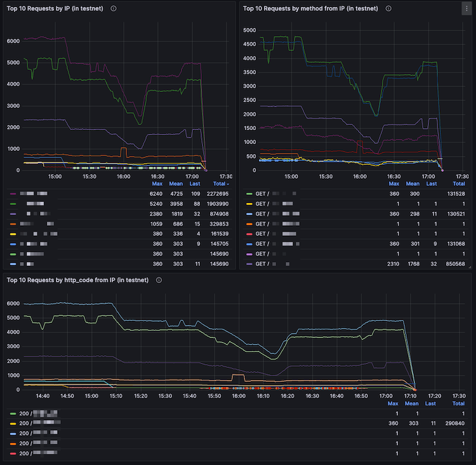Sort IP legend by Max column
Screen dimensions: 476x465
[157, 184]
